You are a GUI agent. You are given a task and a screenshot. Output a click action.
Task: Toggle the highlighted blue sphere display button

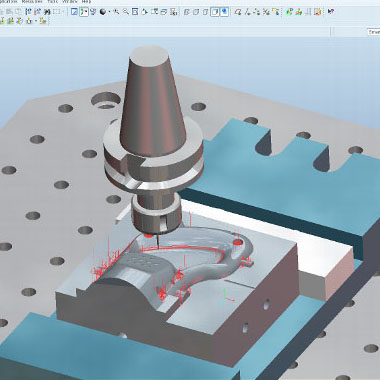225,12
